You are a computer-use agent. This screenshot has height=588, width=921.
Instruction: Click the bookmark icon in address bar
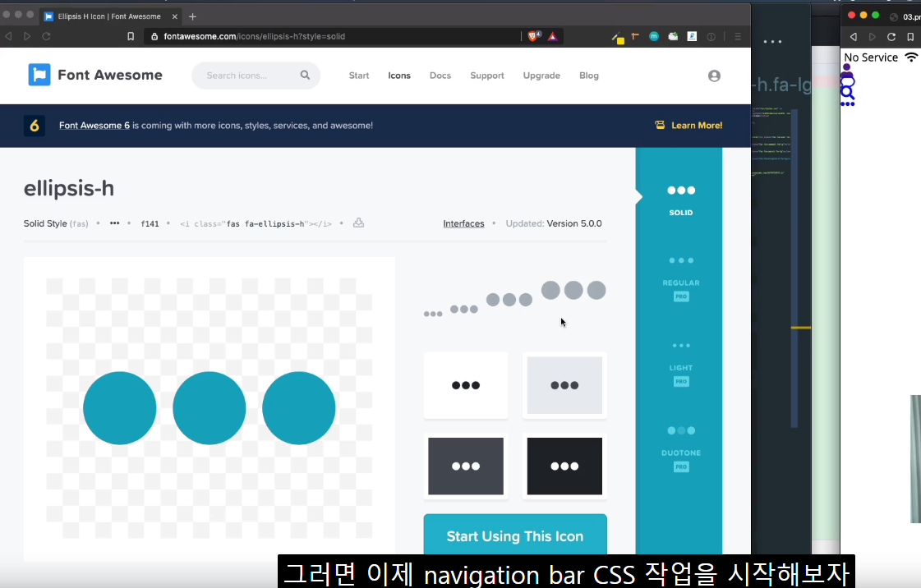131,36
